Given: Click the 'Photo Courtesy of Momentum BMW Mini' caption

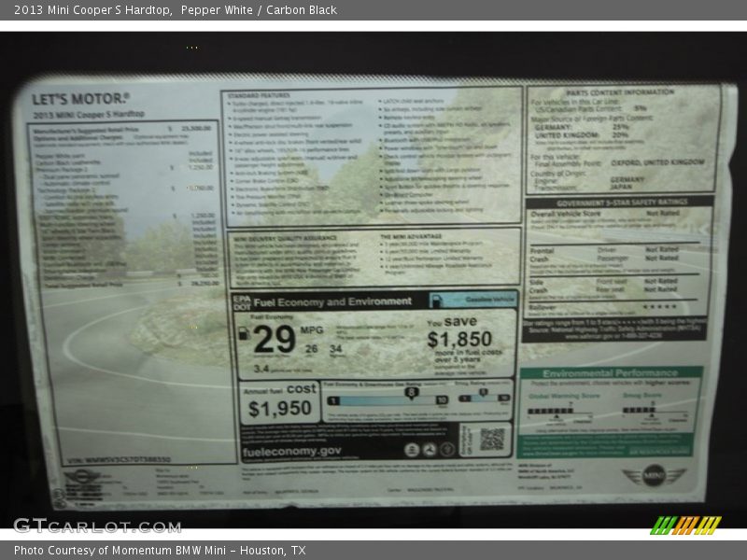Looking at the screenshot, I should tap(160, 551).
